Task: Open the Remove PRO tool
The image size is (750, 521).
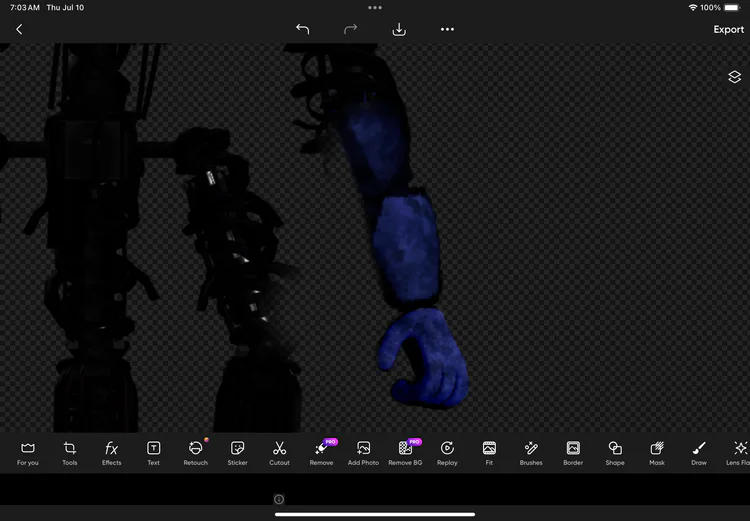Action: pyautogui.click(x=321, y=453)
